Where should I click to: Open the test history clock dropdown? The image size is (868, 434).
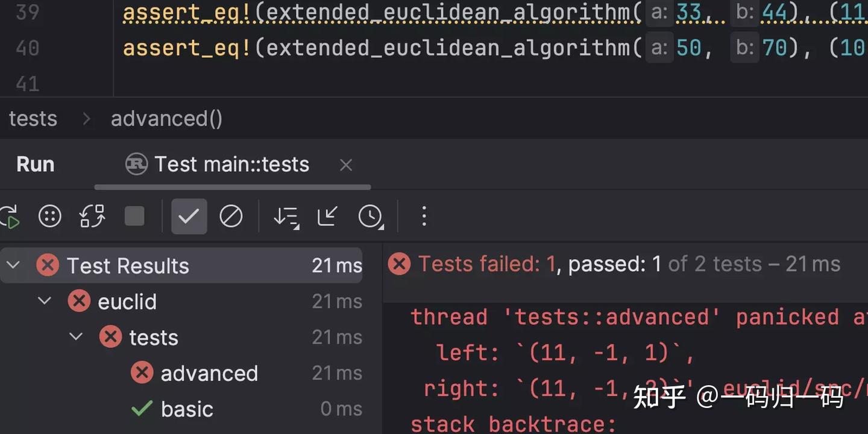click(371, 216)
